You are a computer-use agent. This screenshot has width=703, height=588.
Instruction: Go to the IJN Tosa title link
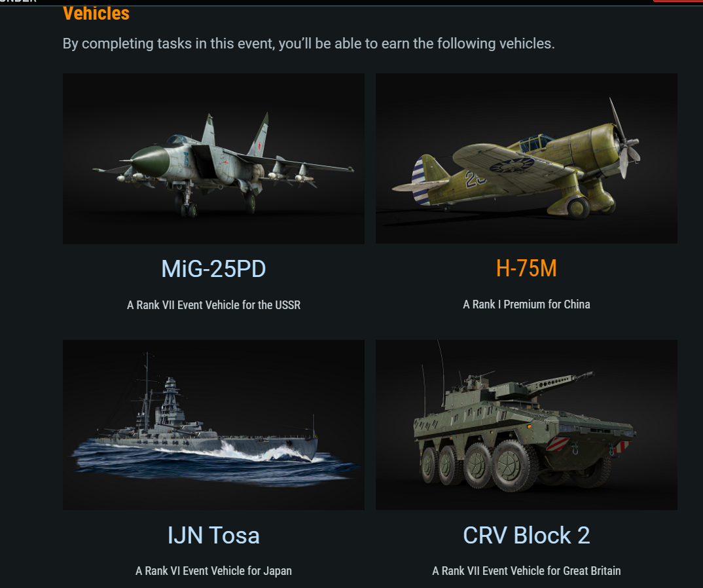tap(213, 536)
